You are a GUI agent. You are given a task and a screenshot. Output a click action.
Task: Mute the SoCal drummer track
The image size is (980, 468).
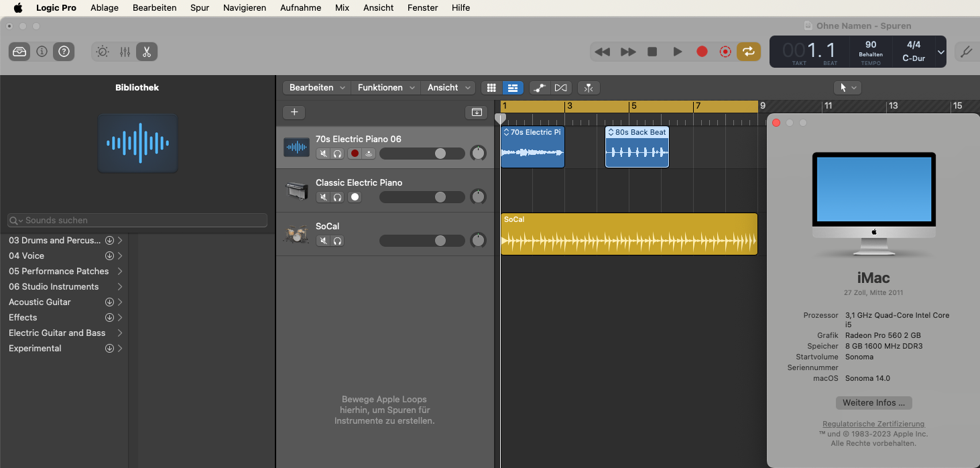323,241
